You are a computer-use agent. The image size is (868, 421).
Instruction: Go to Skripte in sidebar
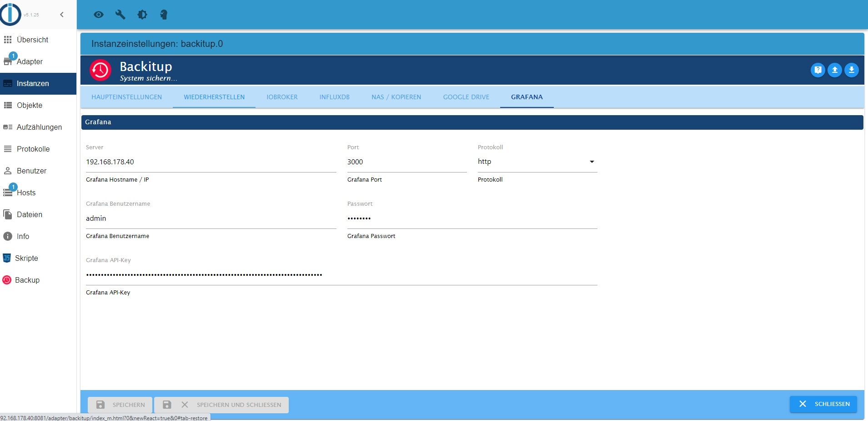(26, 258)
